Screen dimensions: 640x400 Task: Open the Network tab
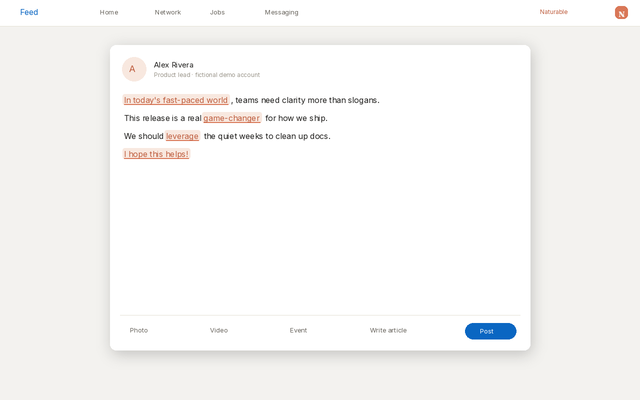[167, 12]
